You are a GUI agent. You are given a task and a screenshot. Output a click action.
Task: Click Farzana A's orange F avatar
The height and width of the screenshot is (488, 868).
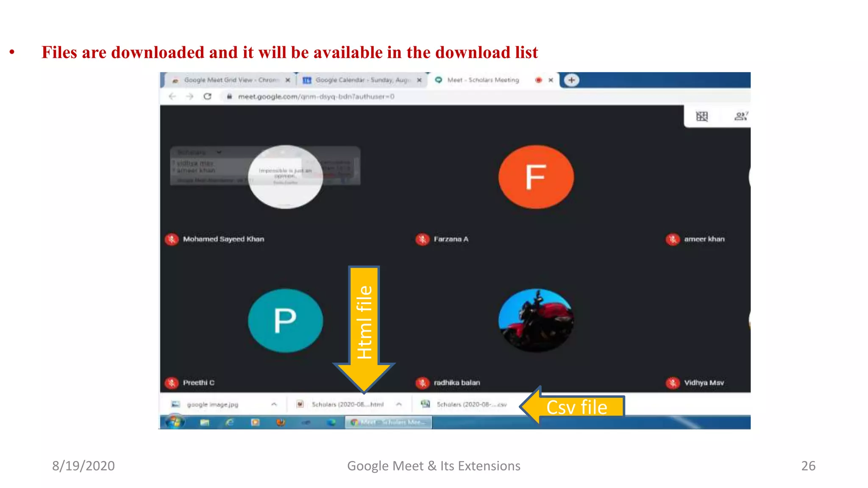point(536,177)
